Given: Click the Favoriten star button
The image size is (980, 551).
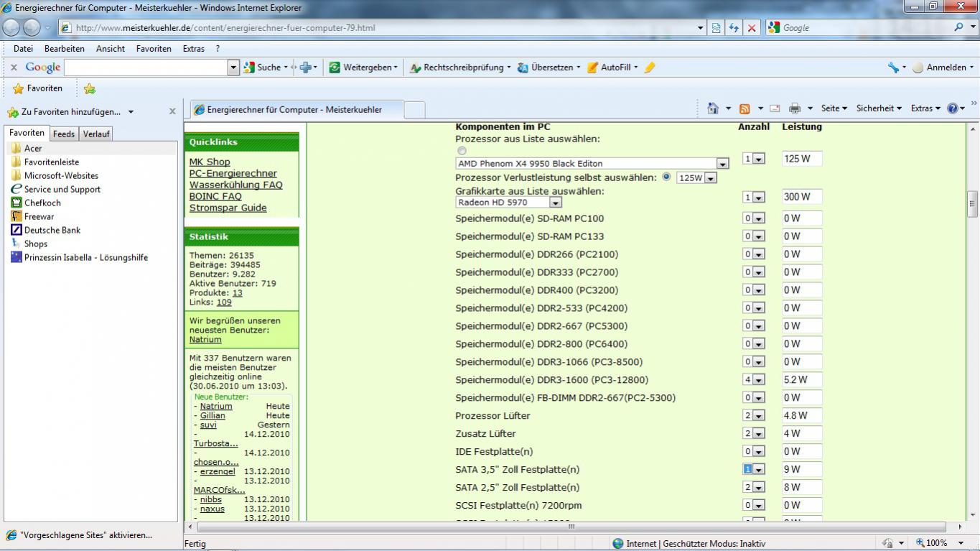Looking at the screenshot, I should coord(38,88).
